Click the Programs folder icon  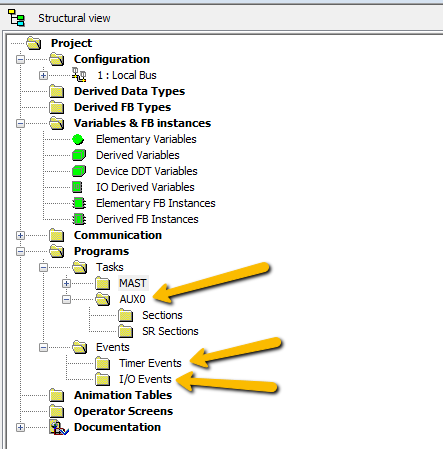[x=57, y=251]
